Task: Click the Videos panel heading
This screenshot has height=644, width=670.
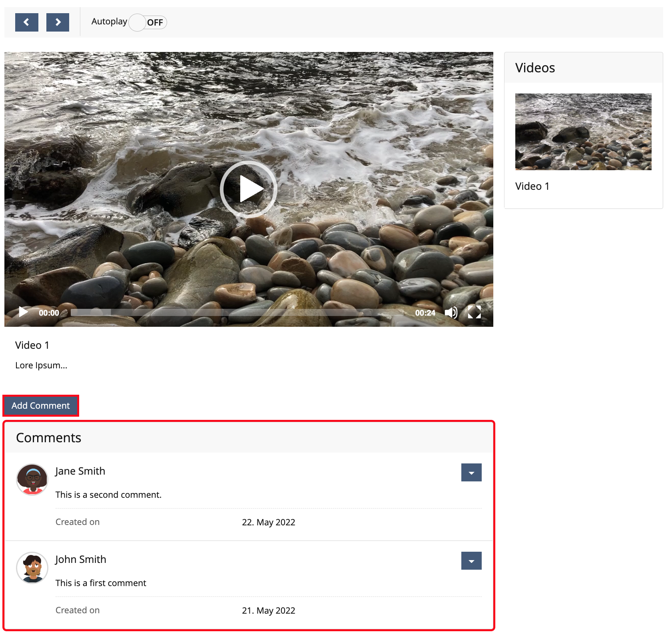Action: click(x=535, y=68)
